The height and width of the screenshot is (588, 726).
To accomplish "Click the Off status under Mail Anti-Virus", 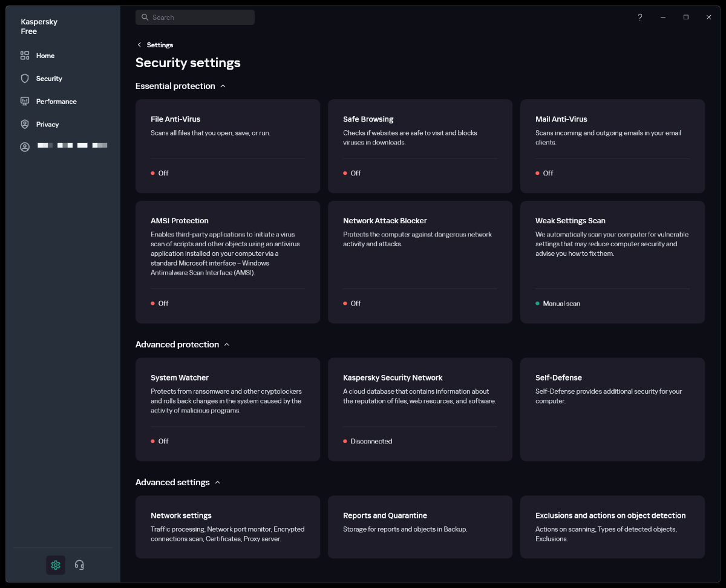I will (548, 174).
